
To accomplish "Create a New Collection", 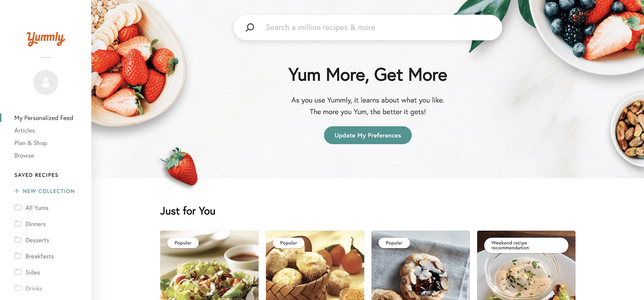I will click(45, 191).
